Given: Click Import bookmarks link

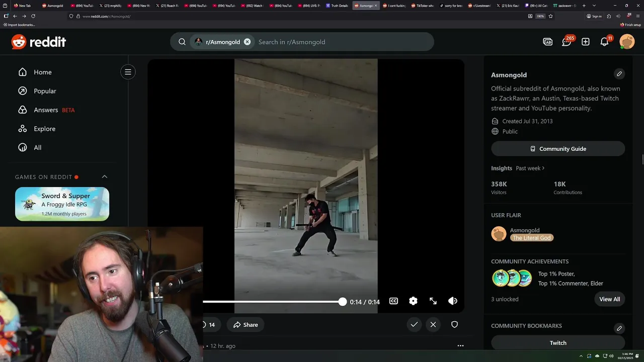Looking at the screenshot, I should point(19,25).
